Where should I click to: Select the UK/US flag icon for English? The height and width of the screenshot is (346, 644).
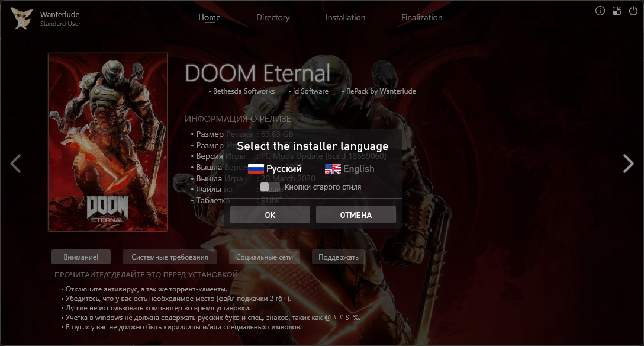pyautogui.click(x=333, y=169)
